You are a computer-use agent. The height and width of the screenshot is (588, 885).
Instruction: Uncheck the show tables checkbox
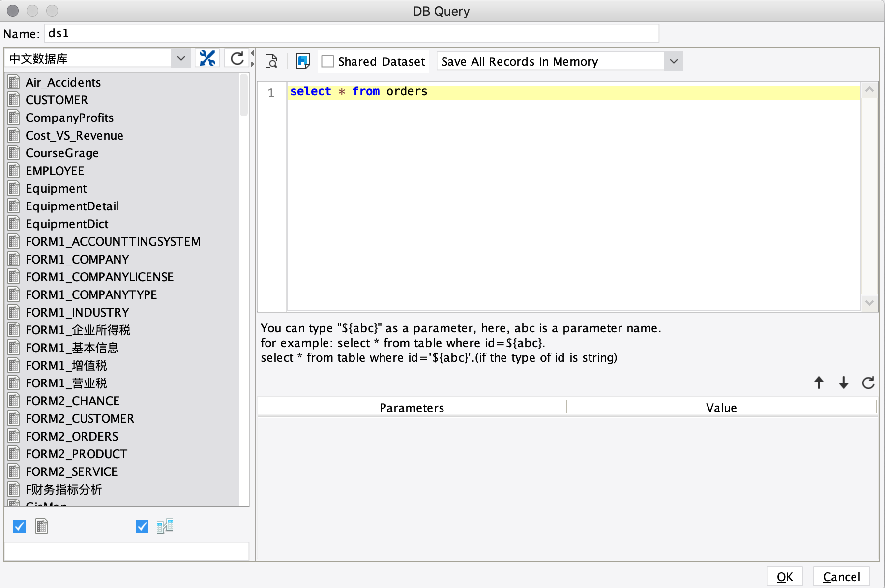[x=19, y=527]
